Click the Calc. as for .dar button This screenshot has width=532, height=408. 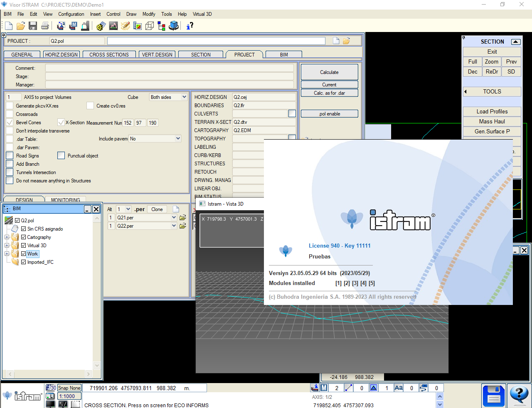[329, 93]
